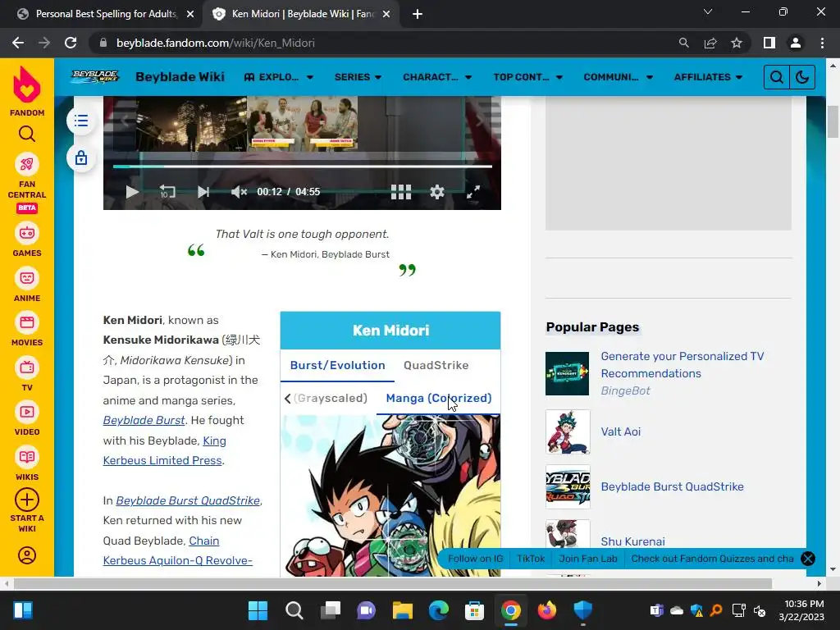Screen dimensions: 840x630
Task: Open Chrome side panel icon
Action: point(769,43)
